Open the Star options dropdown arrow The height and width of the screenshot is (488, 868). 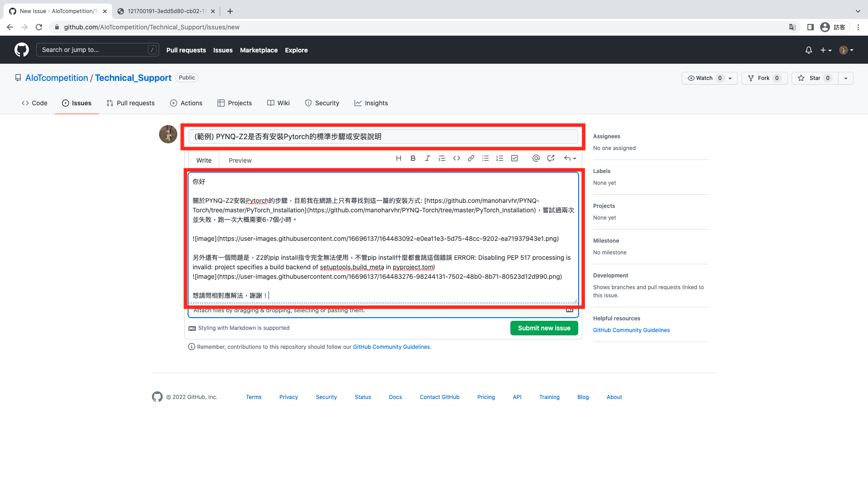[846, 78]
